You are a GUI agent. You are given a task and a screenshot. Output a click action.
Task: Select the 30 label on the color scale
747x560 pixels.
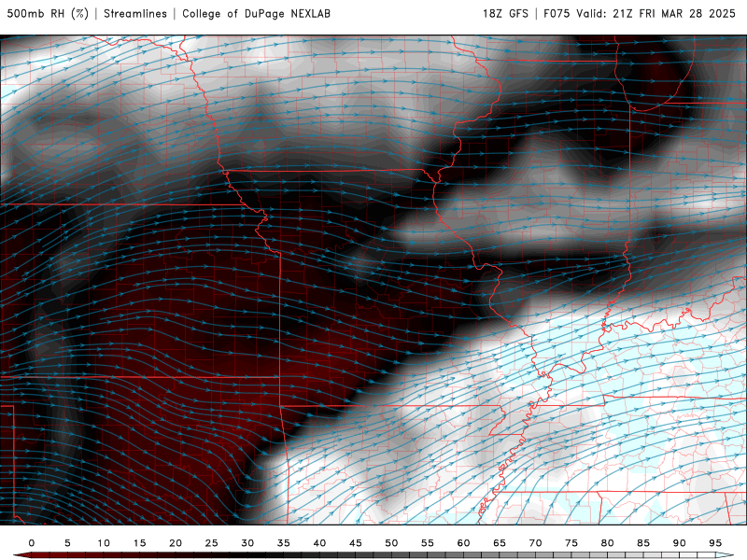tap(247, 543)
